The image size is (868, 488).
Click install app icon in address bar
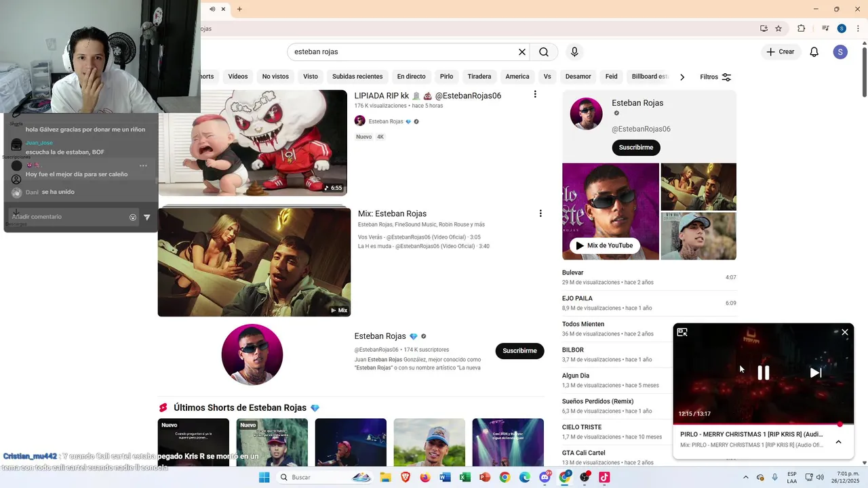point(764,28)
